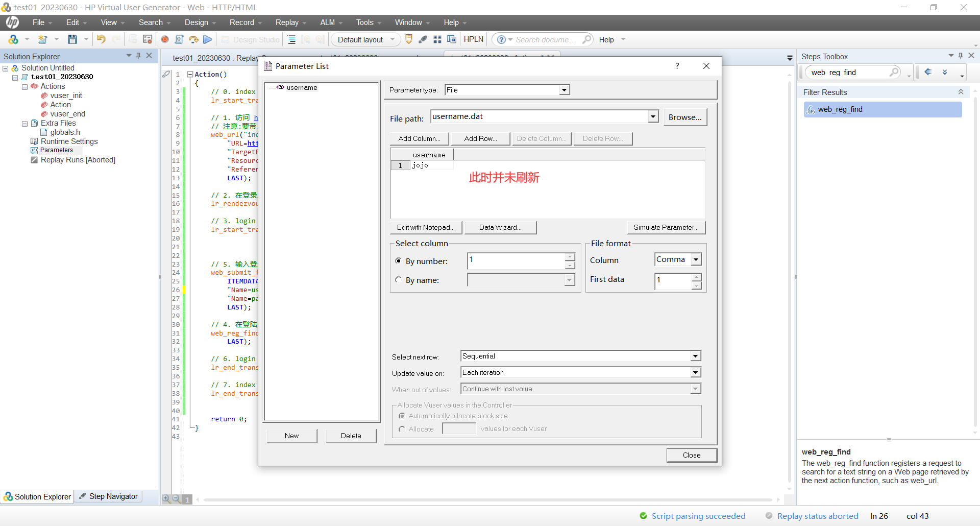Click the blue back arrow in Steps Toolbox
The width and height of the screenshot is (980, 526).
(x=928, y=72)
